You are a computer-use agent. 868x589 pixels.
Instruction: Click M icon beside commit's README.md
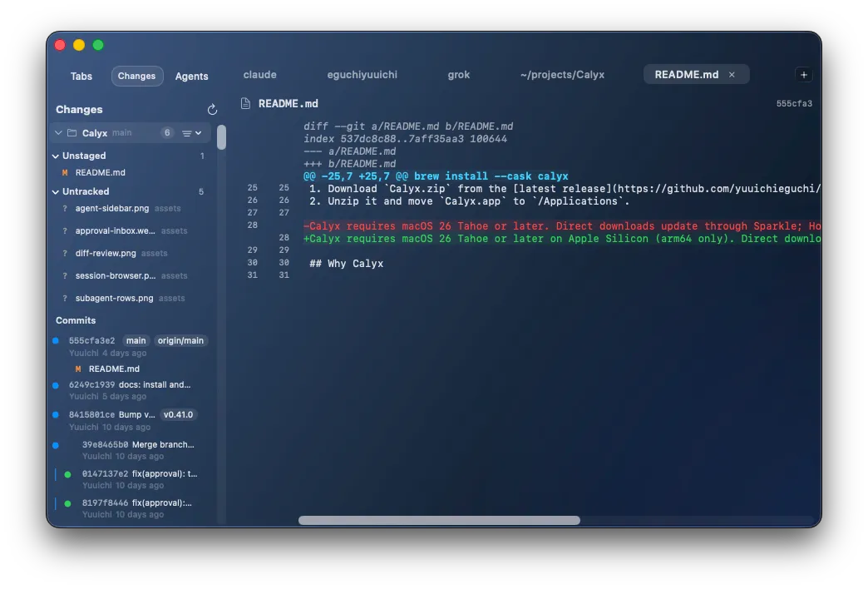pyautogui.click(x=78, y=369)
